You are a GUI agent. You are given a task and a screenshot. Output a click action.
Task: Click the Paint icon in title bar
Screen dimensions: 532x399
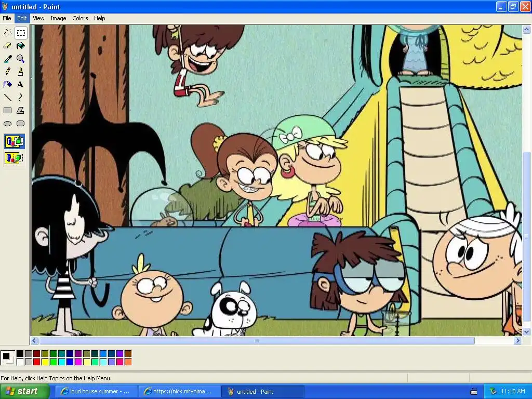pos(5,6)
